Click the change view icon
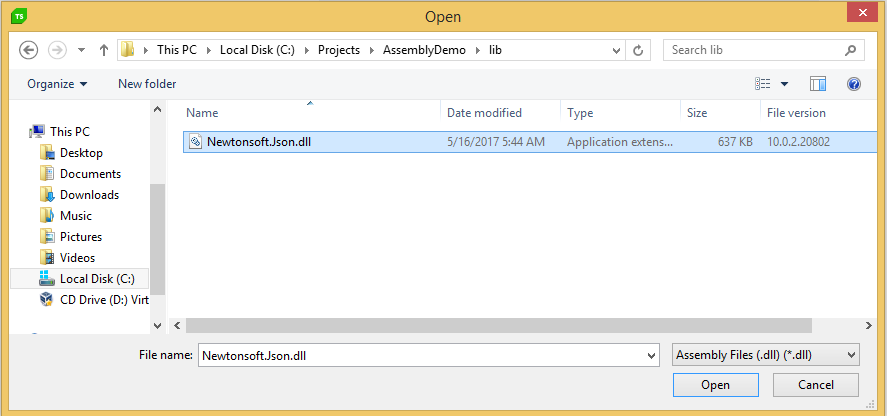 point(763,84)
